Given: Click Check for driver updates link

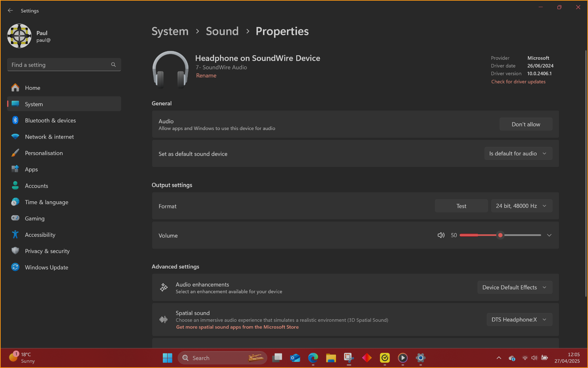Looking at the screenshot, I should click(518, 81).
